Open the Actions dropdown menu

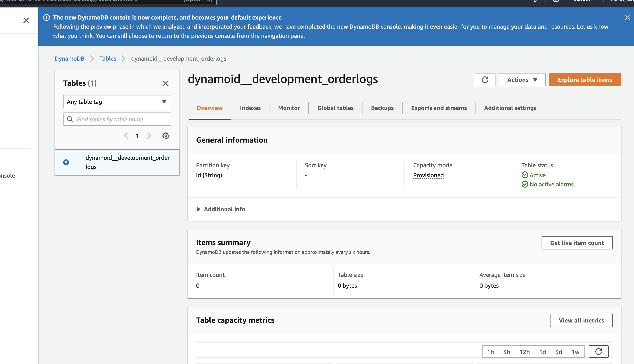click(x=522, y=80)
